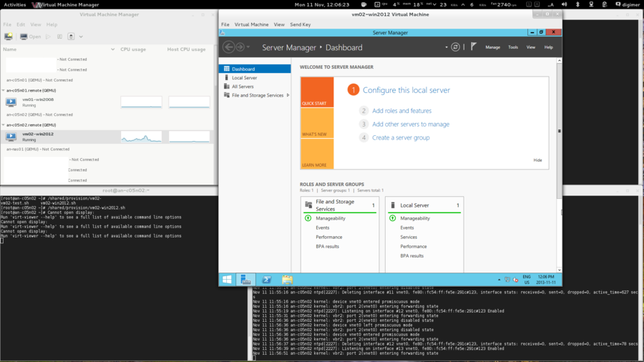Open the Name column options dropdown arrow
This screenshot has height=362, width=644.
[x=112, y=49]
